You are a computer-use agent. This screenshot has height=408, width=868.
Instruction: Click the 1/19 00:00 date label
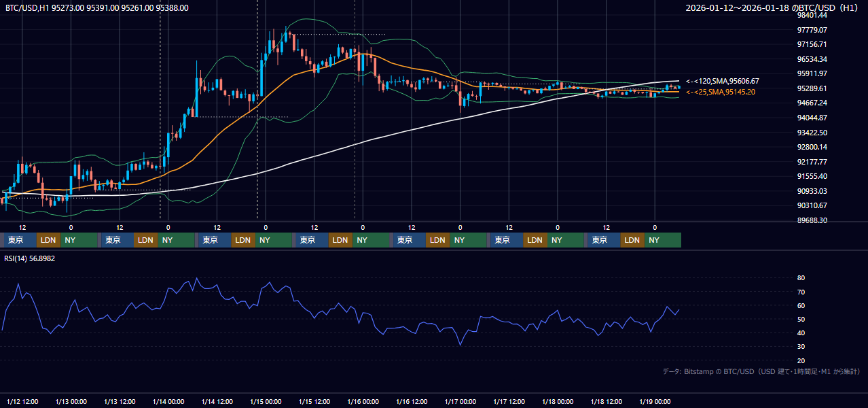pos(655,401)
